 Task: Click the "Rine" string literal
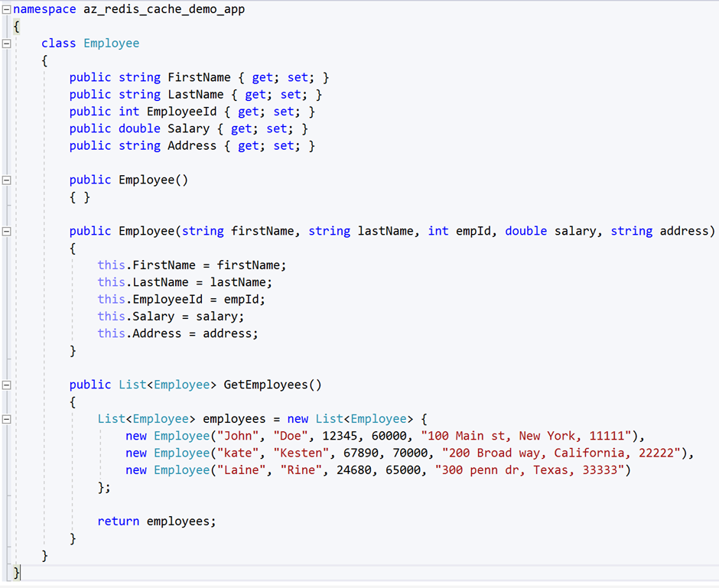(301, 470)
